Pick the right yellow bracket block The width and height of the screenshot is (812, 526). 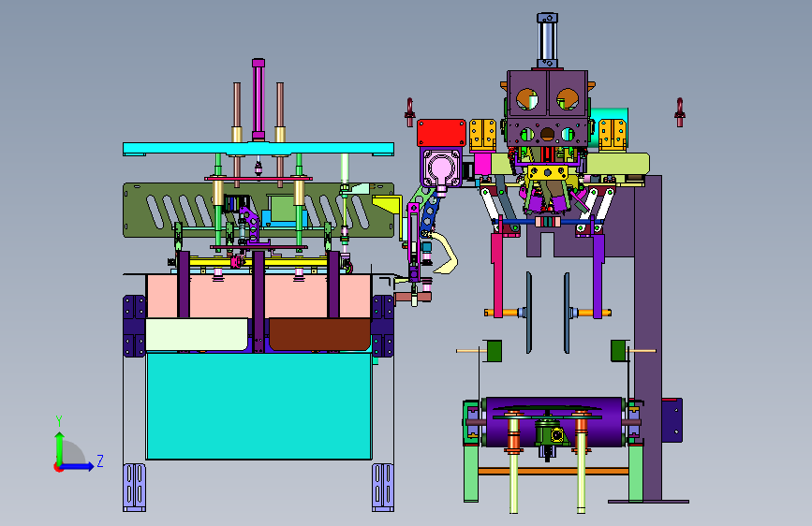pos(613,135)
